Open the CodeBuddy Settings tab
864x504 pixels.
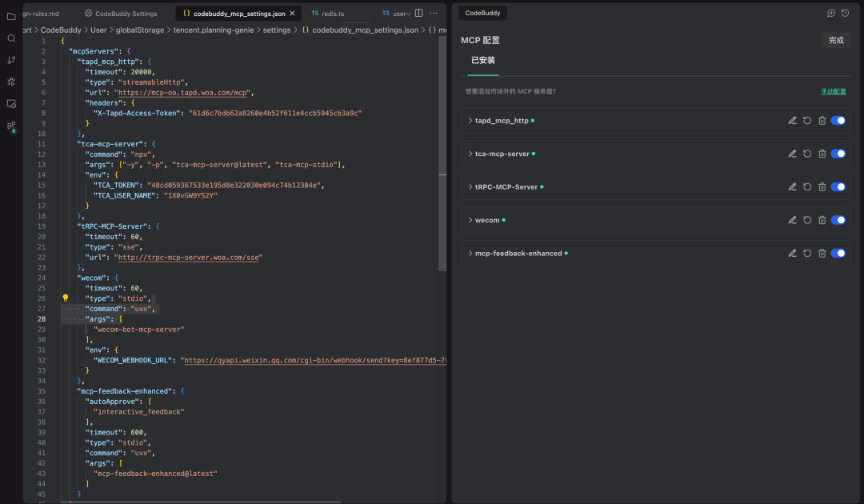click(x=126, y=14)
